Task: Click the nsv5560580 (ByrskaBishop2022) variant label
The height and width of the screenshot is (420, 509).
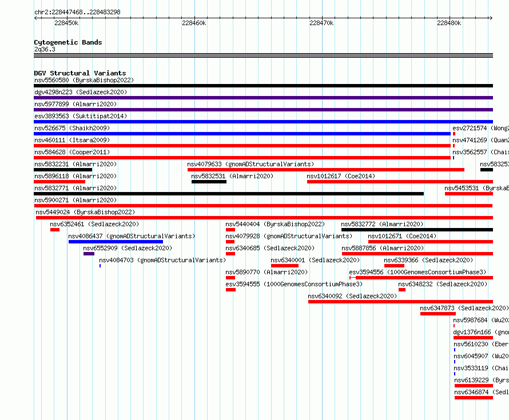Action: pyautogui.click(x=84, y=80)
